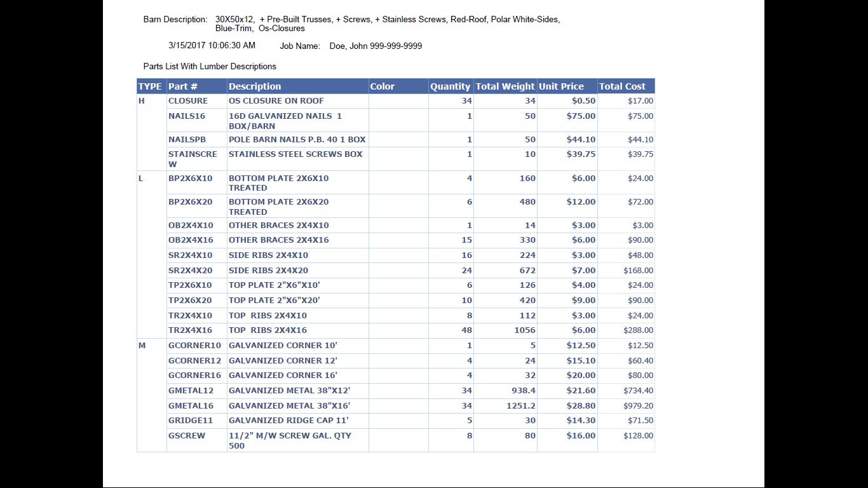Click TOP RIBS 2X4X16 description
This screenshot has height=488, width=868.
[x=268, y=330]
